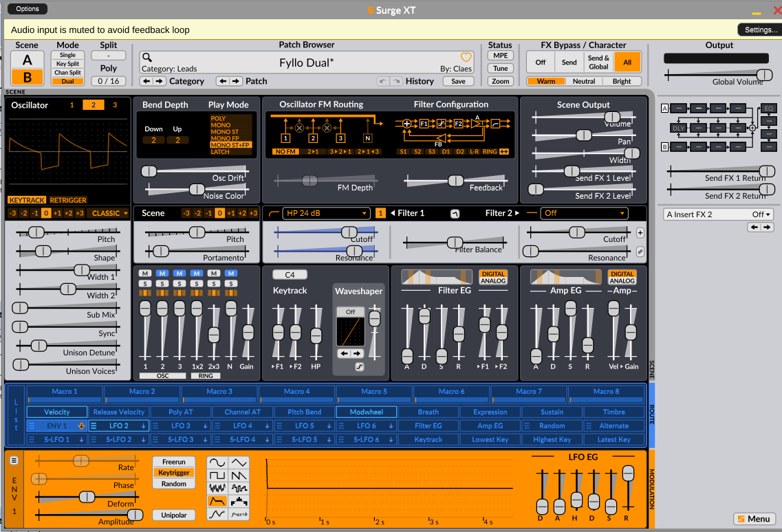
Task: Select Keytrigger LFO trigger mode
Action: click(x=173, y=473)
